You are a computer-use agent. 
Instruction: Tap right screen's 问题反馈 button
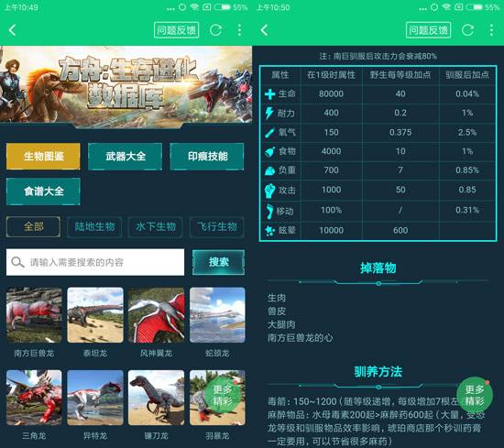pos(428,30)
